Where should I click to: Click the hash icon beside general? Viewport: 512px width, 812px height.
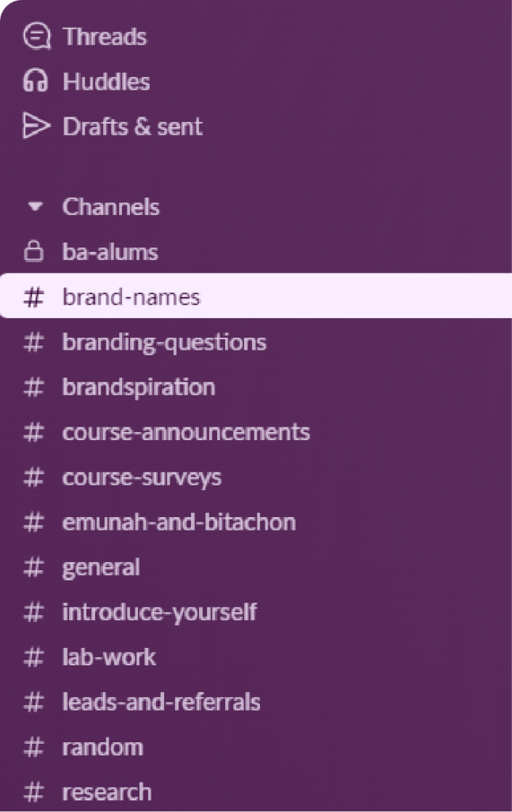33,567
